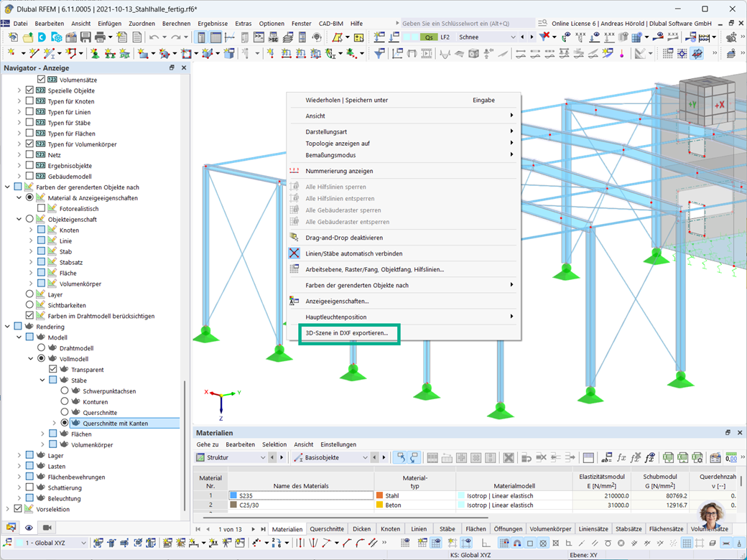This screenshot has width=747, height=560.
Task: Click the formula fx icon in Materialien
Action: point(621,457)
